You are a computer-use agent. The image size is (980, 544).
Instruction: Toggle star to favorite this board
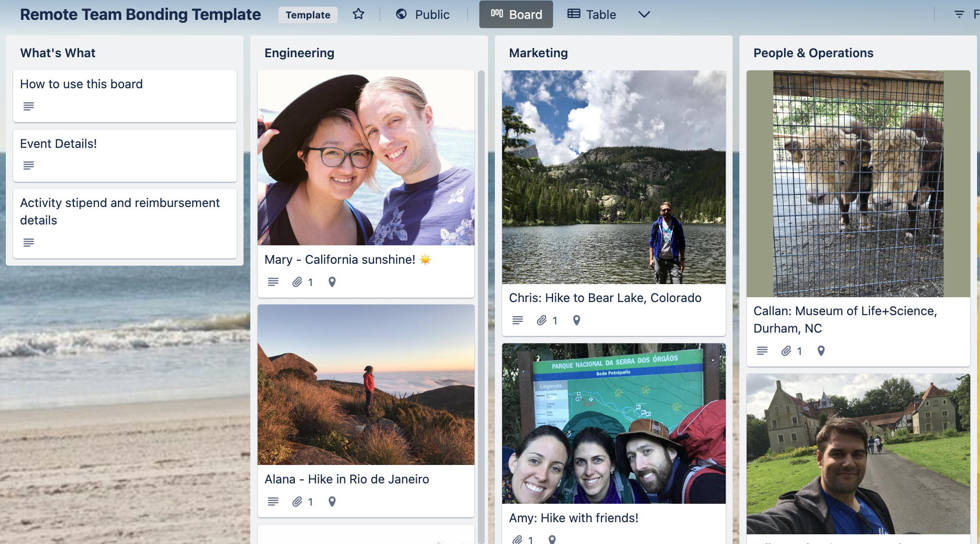click(358, 14)
